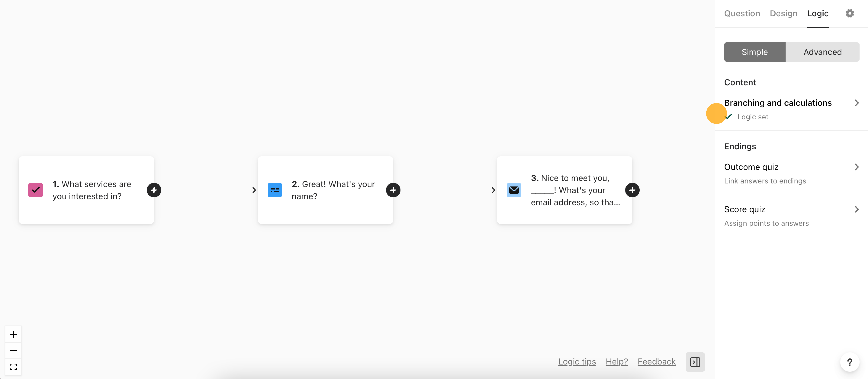This screenshot has width=868, height=379.
Task: Open the Design tab
Action: [783, 13]
